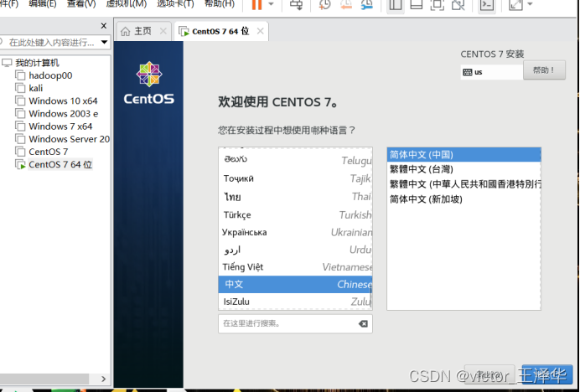580x392 pixels.
Task: Click the sidebar scrollbar right arrow
Action: point(103,379)
